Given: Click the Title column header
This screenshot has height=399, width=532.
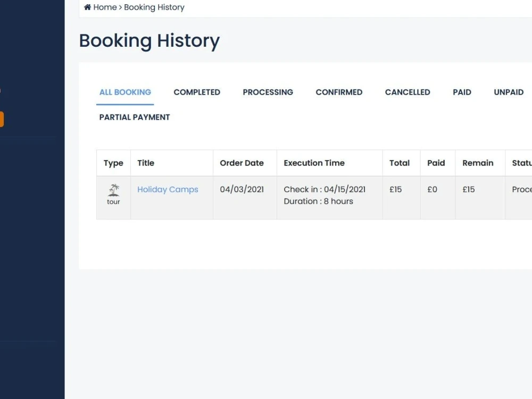Looking at the screenshot, I should click(145, 163).
